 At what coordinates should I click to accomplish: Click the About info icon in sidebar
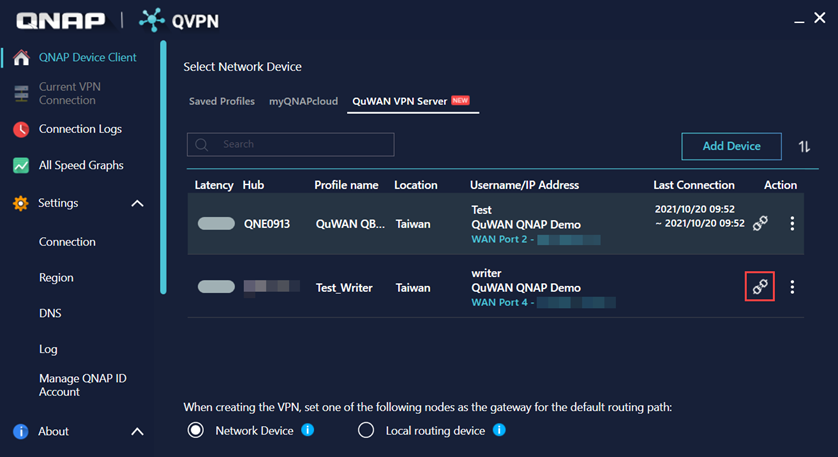pyautogui.click(x=20, y=431)
